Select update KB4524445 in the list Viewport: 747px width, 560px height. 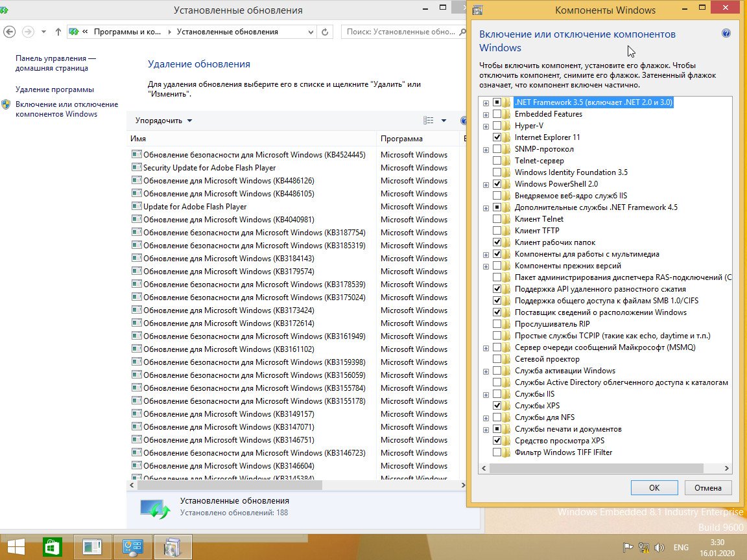[254, 155]
